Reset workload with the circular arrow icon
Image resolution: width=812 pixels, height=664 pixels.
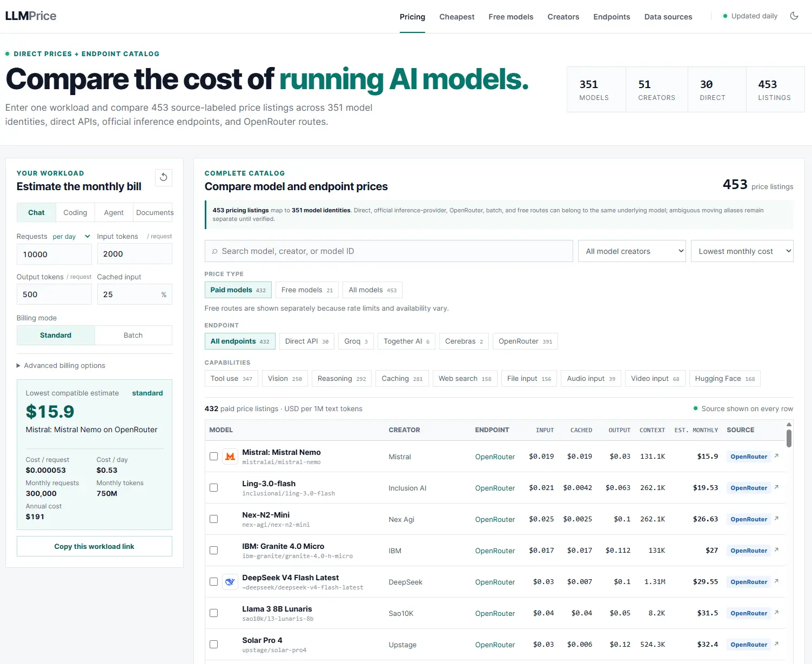coord(164,177)
